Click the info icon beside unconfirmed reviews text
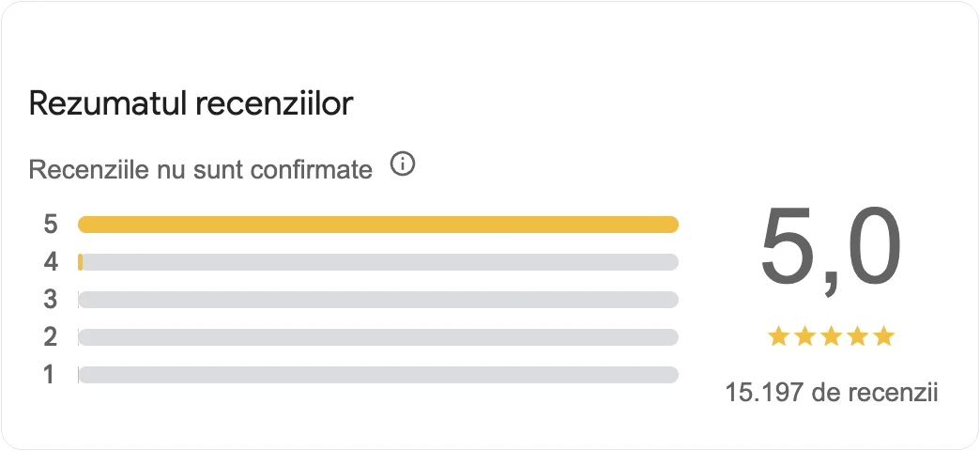 point(403,165)
